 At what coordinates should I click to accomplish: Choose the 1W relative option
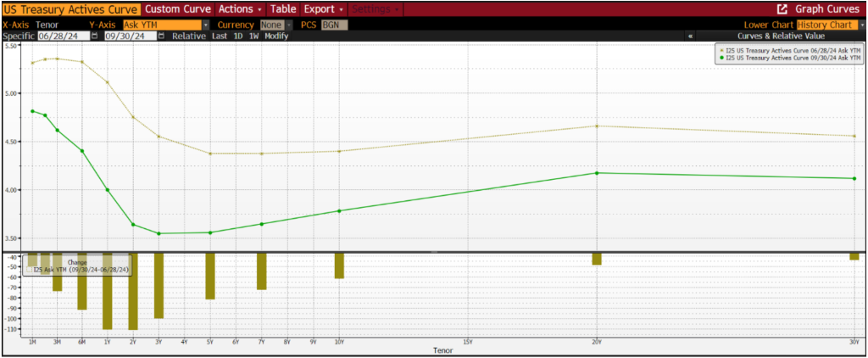tap(254, 36)
